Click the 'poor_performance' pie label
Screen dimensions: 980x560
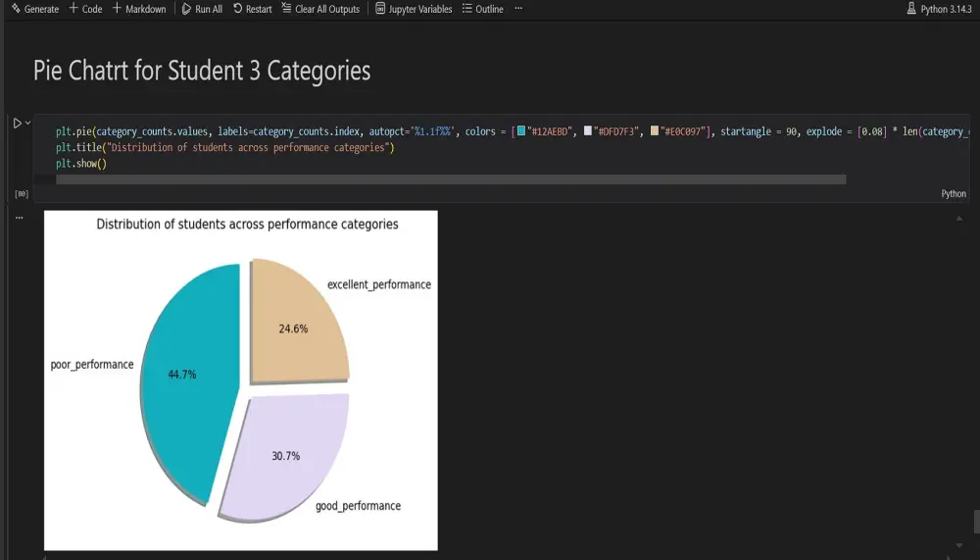[x=92, y=364]
